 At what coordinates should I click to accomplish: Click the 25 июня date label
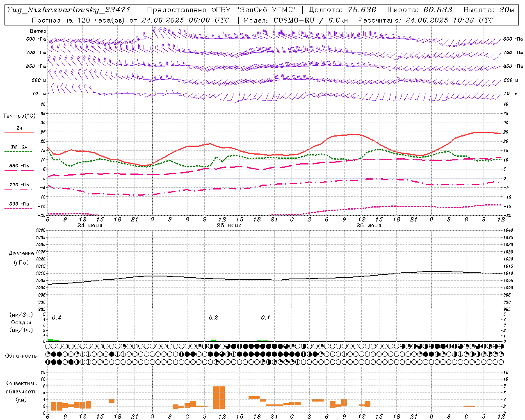pyautogui.click(x=229, y=226)
